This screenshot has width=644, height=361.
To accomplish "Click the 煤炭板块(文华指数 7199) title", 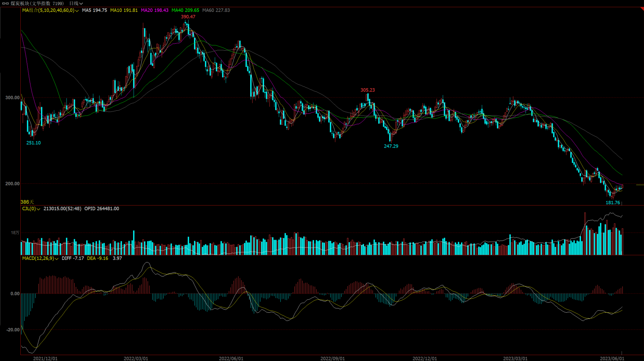I will pos(37,4).
